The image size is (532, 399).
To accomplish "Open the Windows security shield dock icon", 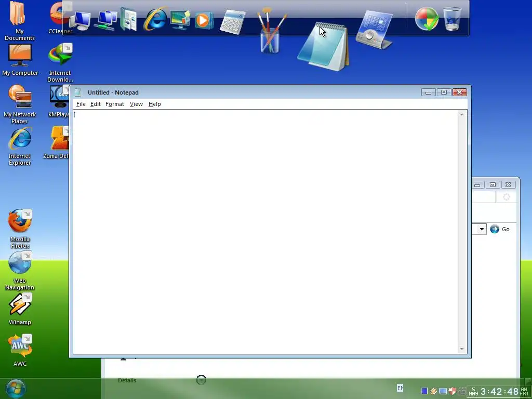I will 427,19.
